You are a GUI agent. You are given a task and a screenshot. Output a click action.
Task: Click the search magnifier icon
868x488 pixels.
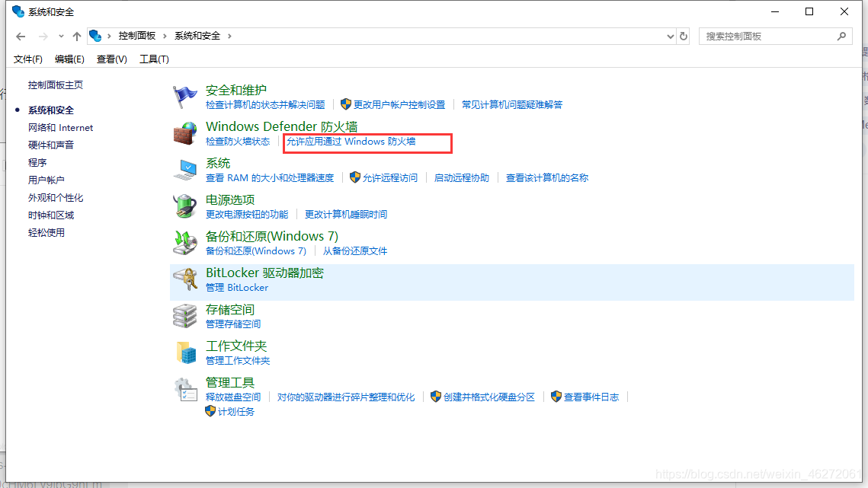pyautogui.click(x=841, y=36)
